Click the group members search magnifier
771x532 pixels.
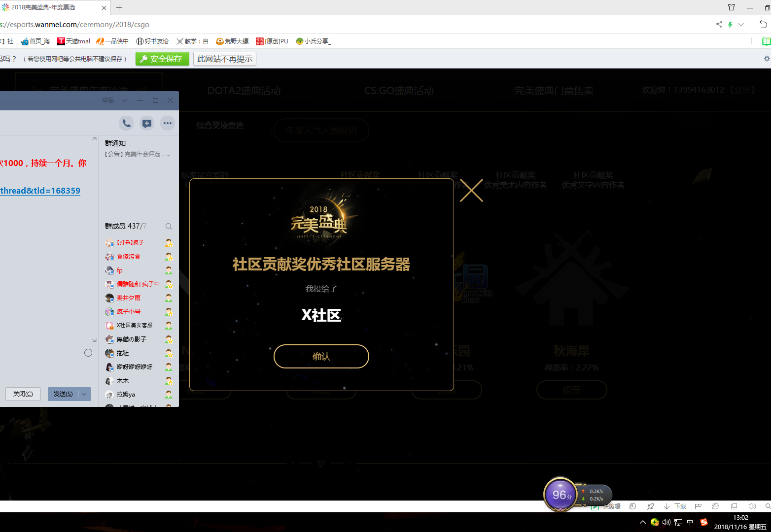pyautogui.click(x=169, y=227)
